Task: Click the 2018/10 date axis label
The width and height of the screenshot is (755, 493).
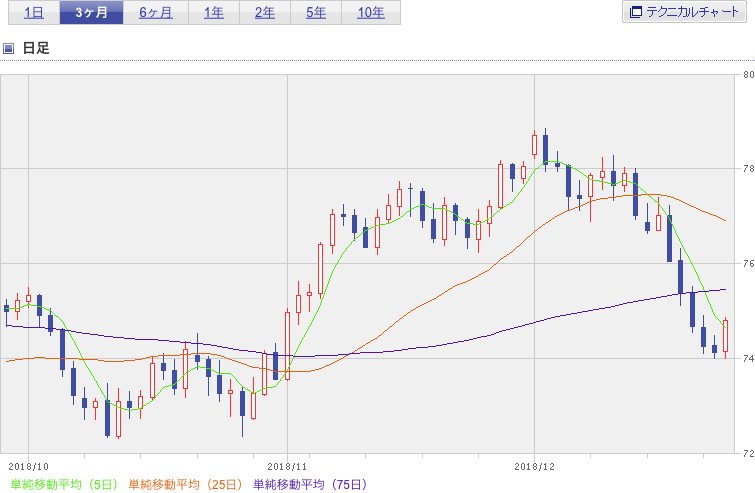Action: 28,467
